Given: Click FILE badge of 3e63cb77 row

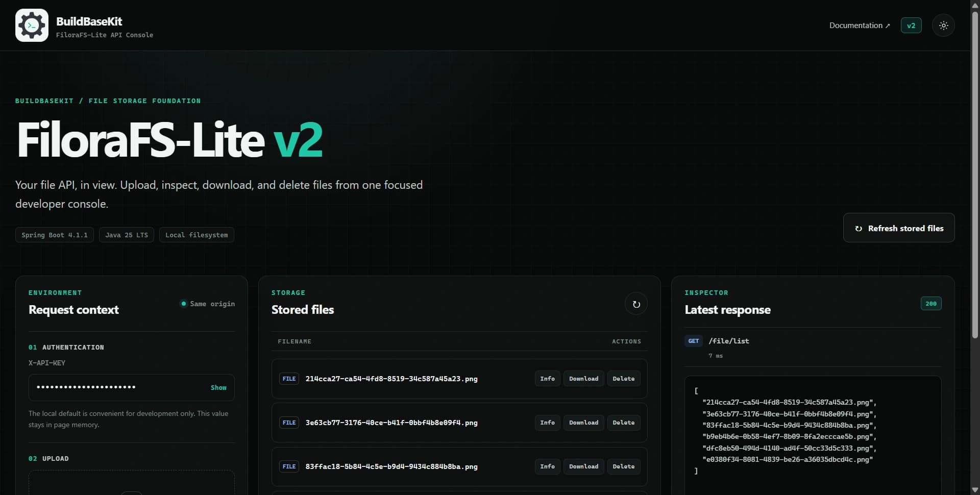Looking at the screenshot, I should (289, 423).
